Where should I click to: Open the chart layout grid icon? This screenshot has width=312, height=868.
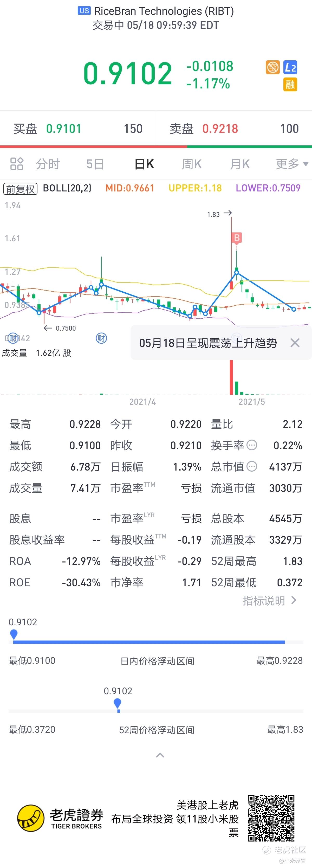[16, 164]
